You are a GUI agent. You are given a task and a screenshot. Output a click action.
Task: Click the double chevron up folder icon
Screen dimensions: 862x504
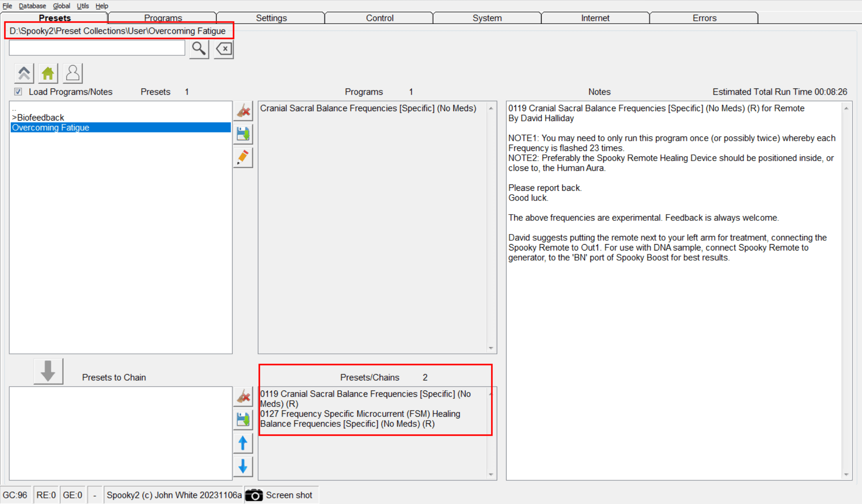coord(24,73)
